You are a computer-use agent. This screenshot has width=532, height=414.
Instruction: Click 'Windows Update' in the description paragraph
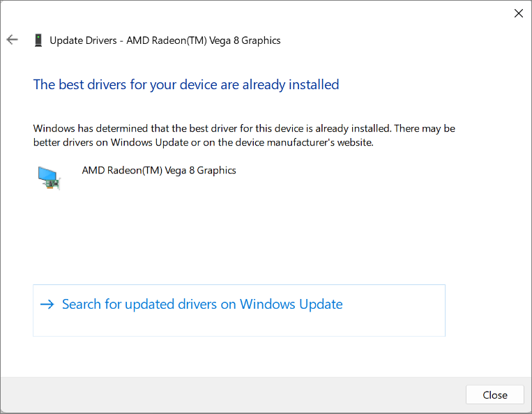[x=150, y=142]
